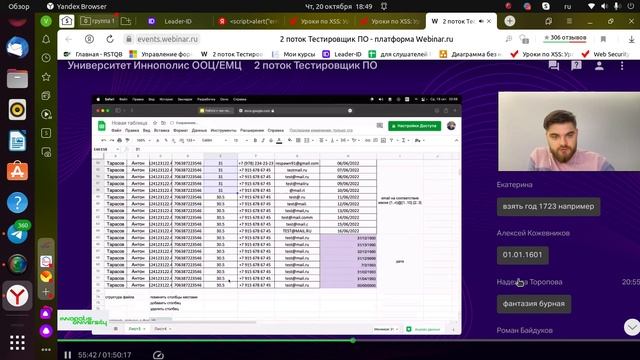Open the browser downloads panel

click(x=631, y=39)
